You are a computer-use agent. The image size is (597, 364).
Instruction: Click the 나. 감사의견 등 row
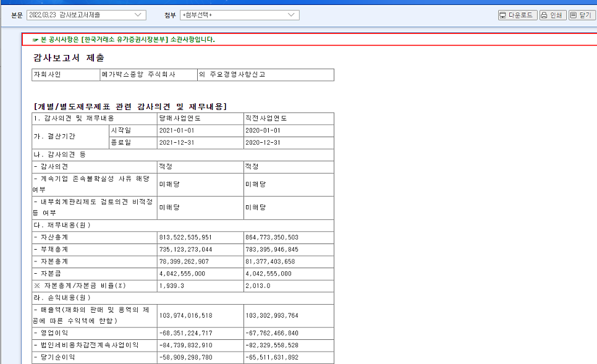click(x=183, y=154)
